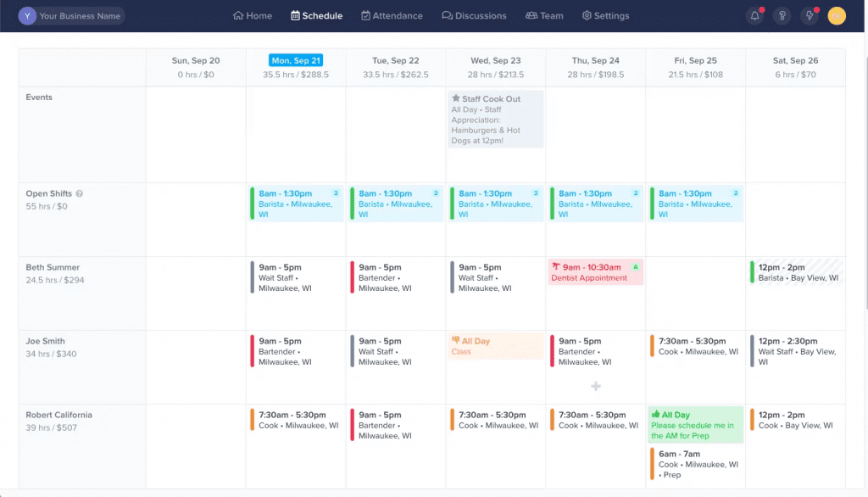Click Joe Smith's Wednesday All Day Class entry

tap(495, 346)
